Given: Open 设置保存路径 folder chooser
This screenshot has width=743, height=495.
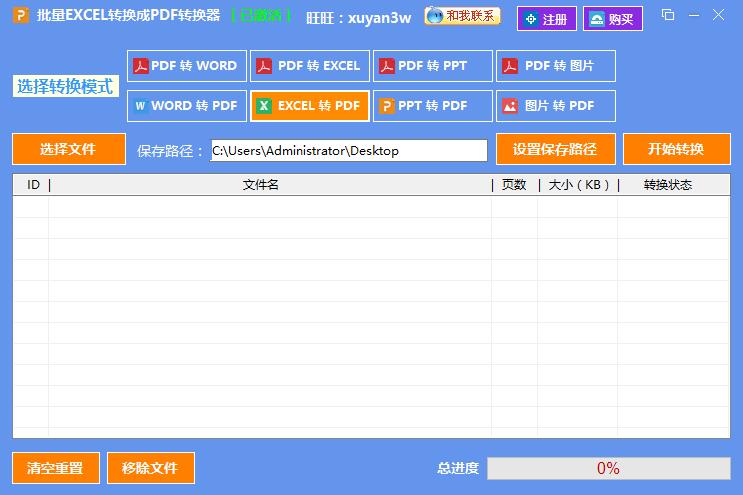Looking at the screenshot, I should coord(555,149).
